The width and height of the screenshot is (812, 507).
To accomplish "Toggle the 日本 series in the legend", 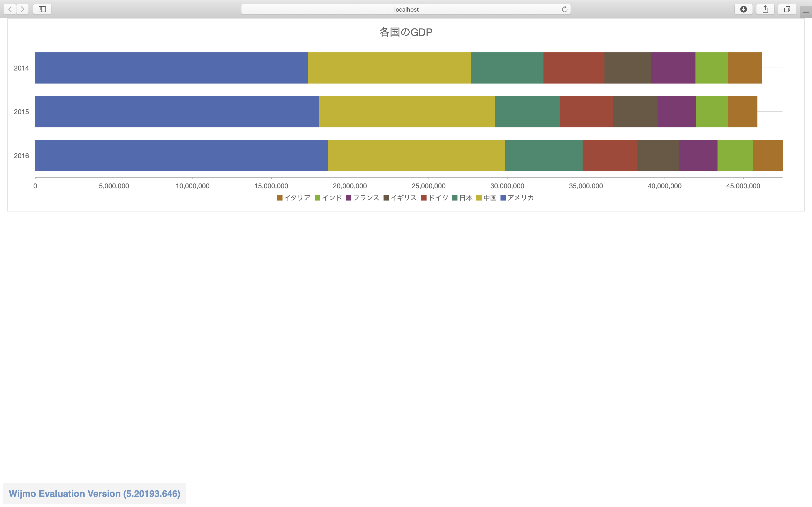I will tap(464, 198).
